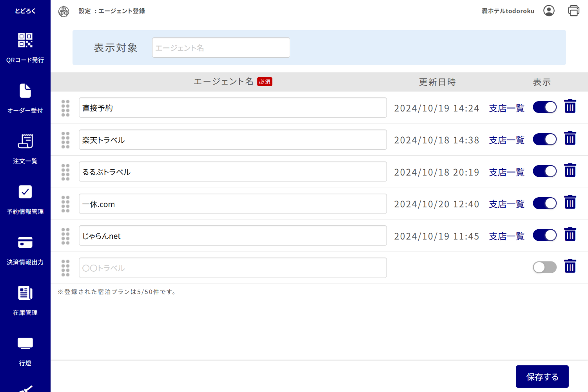Click the エージェント名 search input field
The width and height of the screenshot is (588, 392).
pyautogui.click(x=221, y=47)
